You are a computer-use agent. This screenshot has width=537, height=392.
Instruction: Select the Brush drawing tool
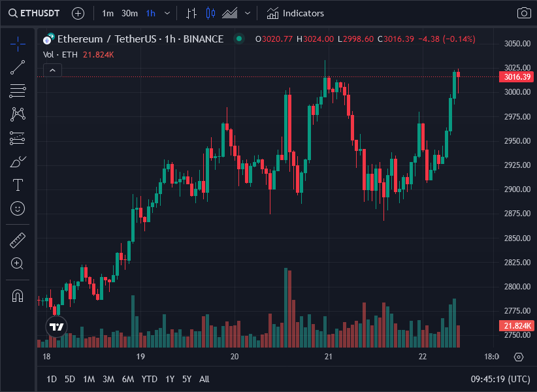[x=18, y=161]
